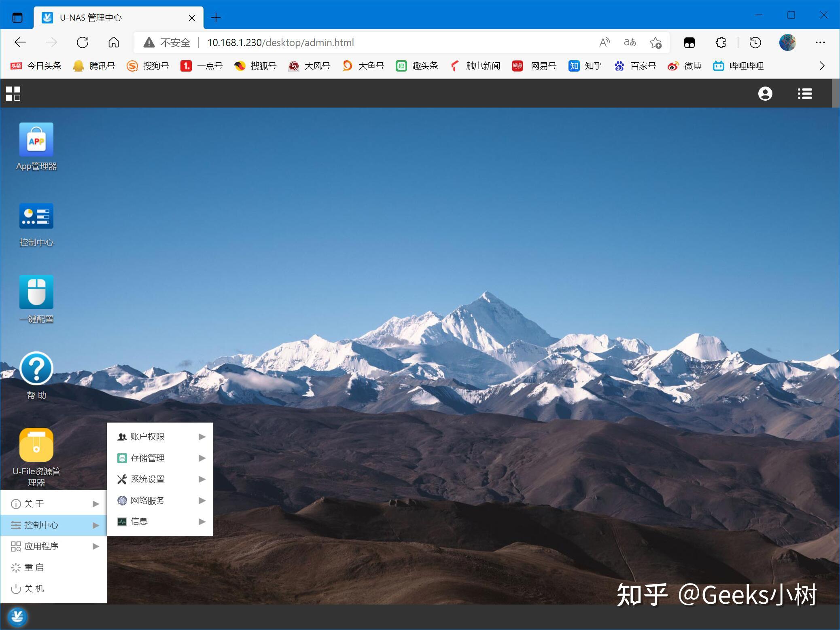Open the 知乎 bookmark

(585, 66)
